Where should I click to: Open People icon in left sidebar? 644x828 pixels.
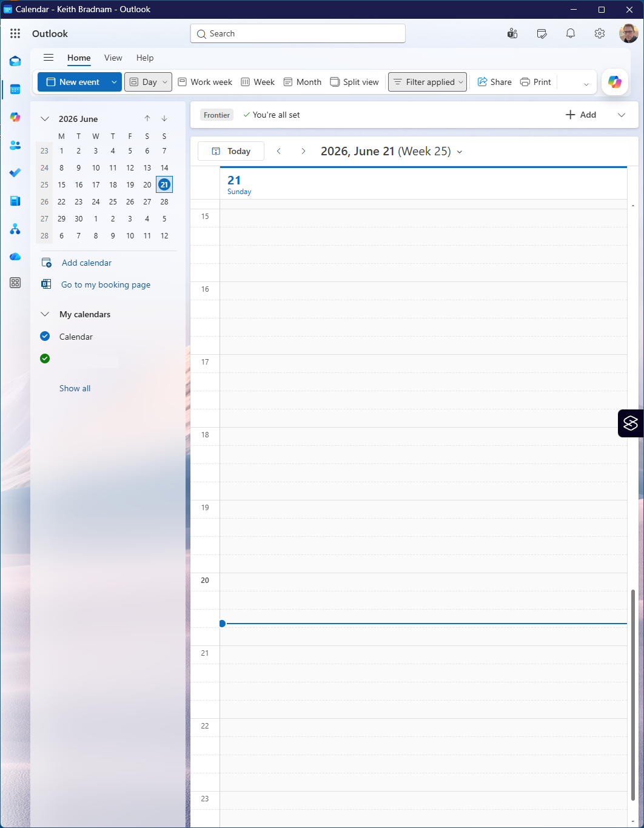(15, 145)
